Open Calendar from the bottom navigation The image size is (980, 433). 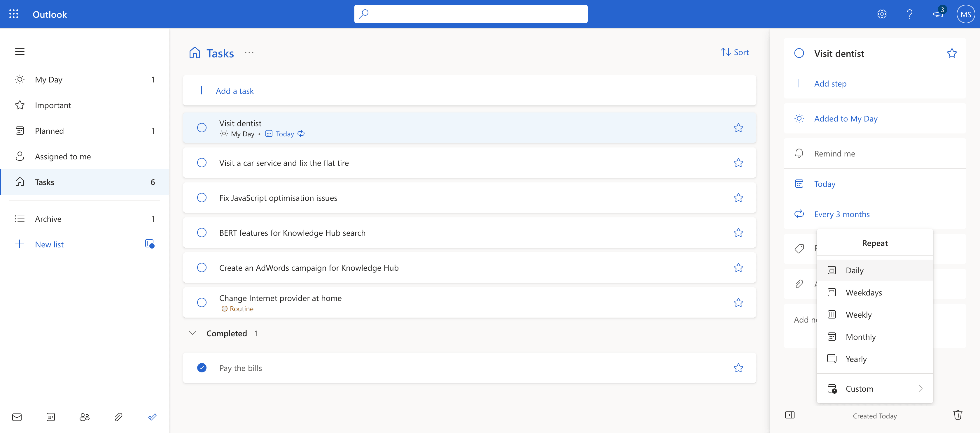click(50, 417)
